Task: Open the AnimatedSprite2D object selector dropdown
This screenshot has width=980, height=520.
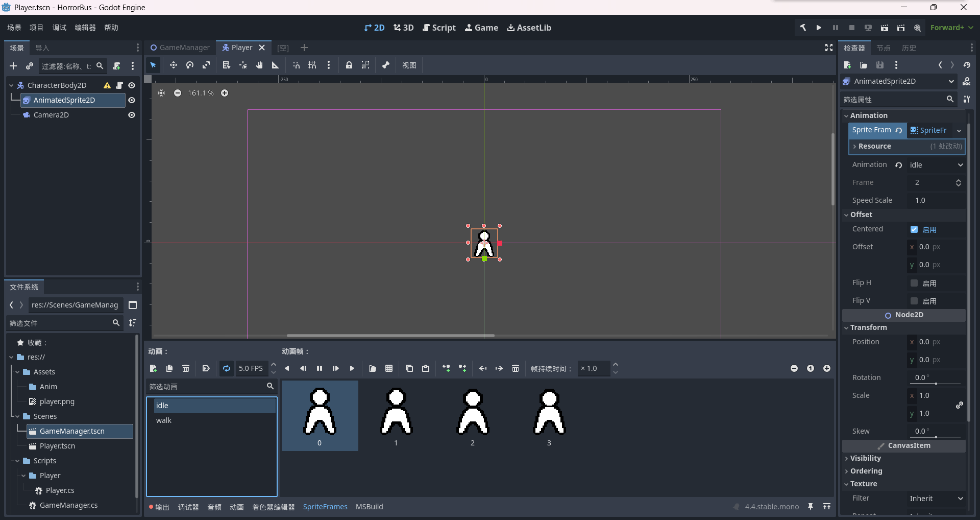Action: tap(899, 81)
